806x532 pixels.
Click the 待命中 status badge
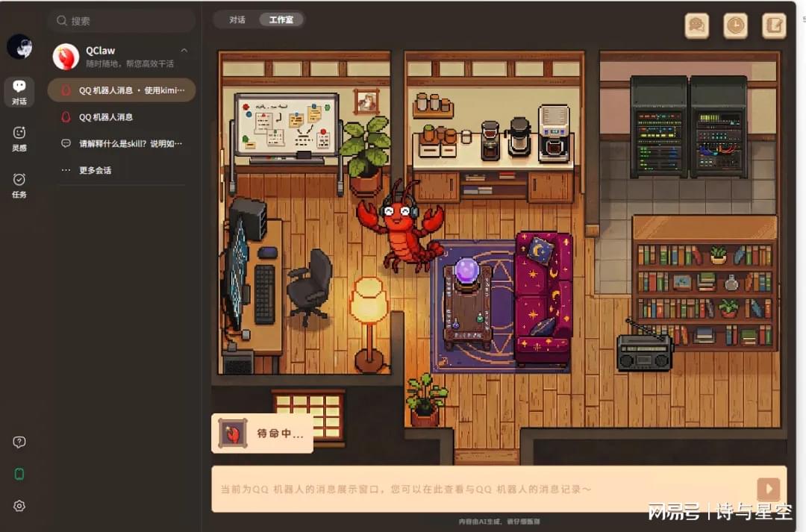click(x=262, y=434)
